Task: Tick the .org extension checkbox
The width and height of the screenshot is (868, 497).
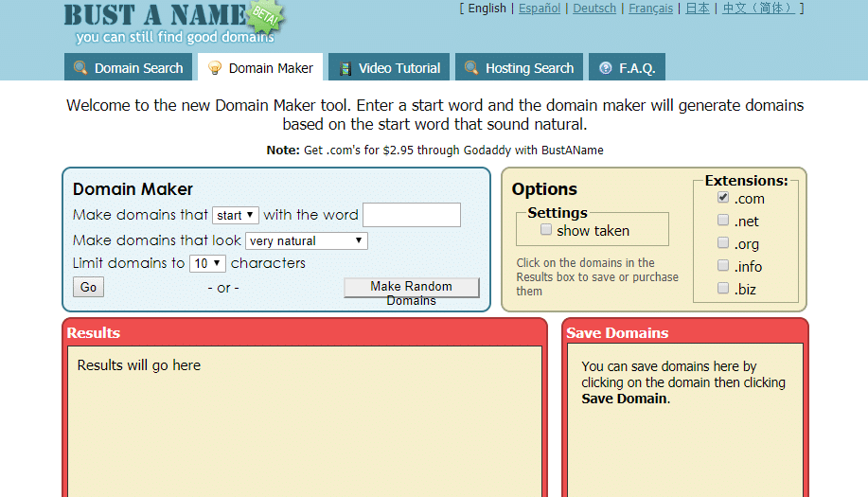Action: coord(723,242)
